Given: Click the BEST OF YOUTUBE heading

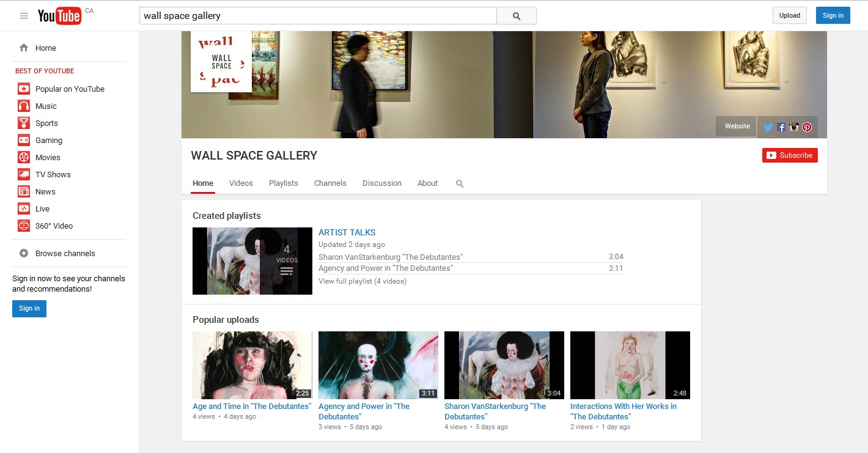Looking at the screenshot, I should [45, 71].
